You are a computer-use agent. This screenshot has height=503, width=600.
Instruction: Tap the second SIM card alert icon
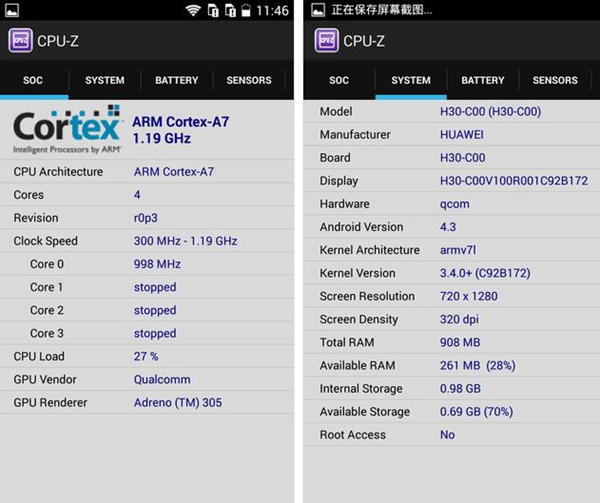pyautogui.click(x=230, y=10)
